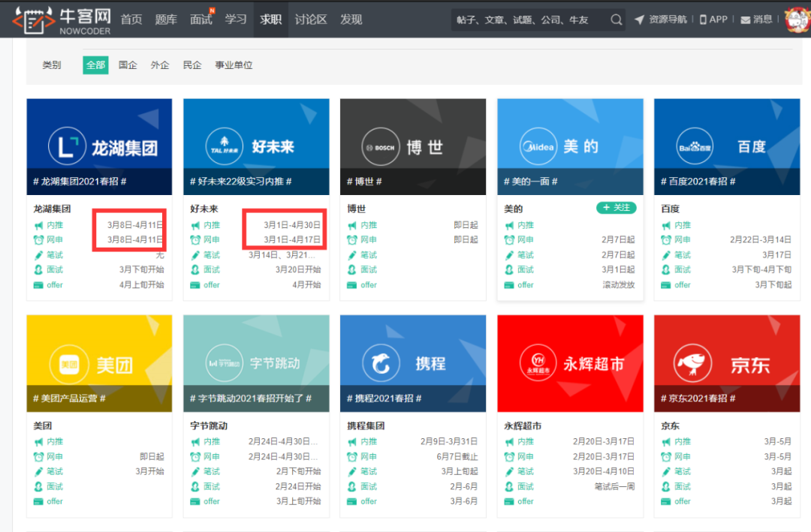Click 美的 offer text 滚动发放
811x532 pixels.
click(x=619, y=285)
